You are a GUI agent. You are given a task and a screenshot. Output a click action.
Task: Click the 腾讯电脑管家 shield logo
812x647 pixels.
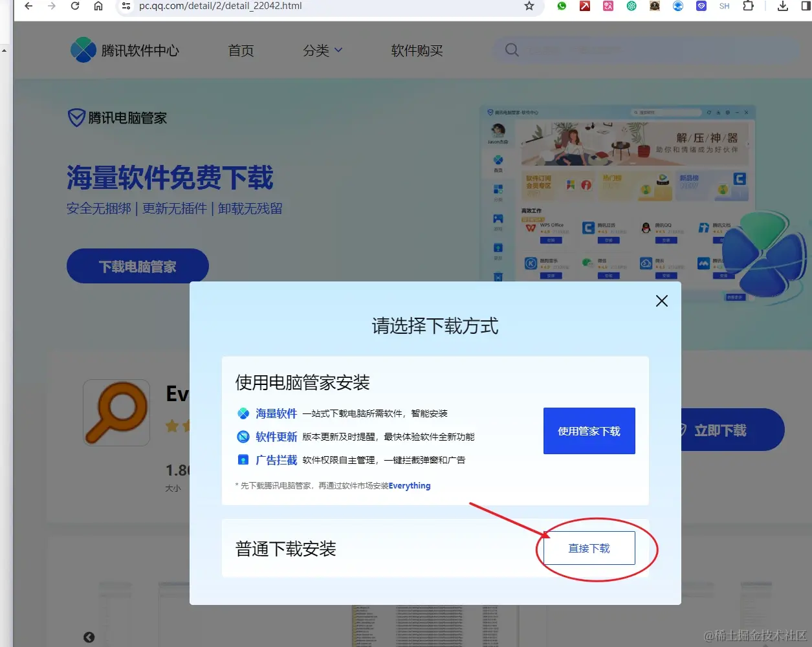[117, 118]
